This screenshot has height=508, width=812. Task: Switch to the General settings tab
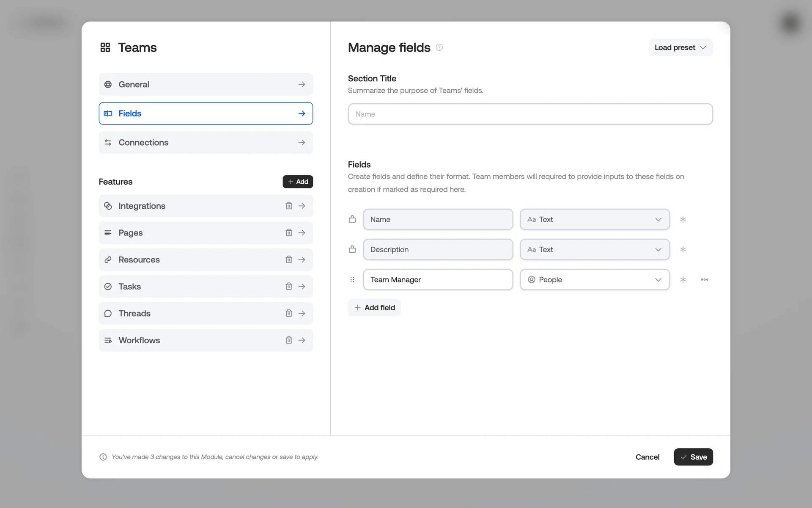tap(206, 85)
